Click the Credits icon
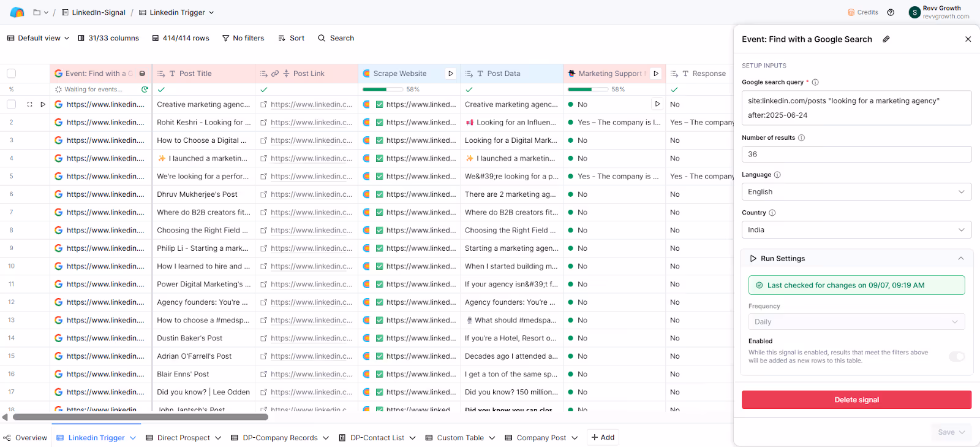The height and width of the screenshot is (447, 980). pos(851,12)
